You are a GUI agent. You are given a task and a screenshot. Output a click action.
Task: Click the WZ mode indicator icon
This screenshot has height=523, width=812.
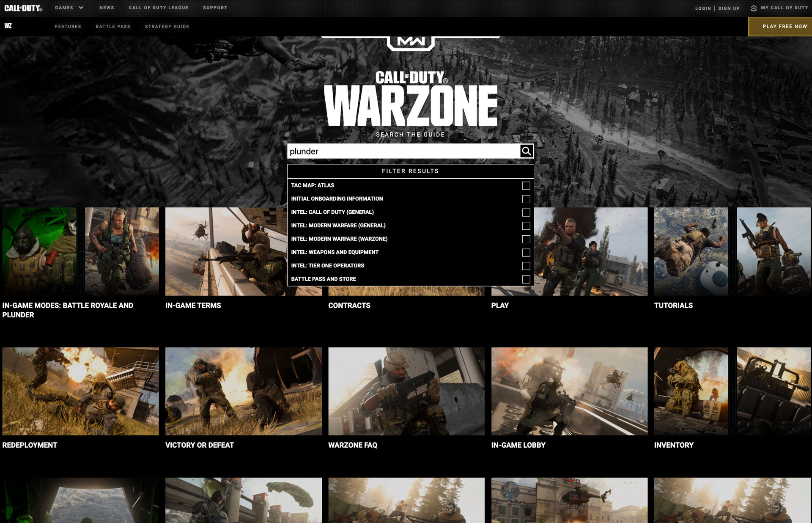click(8, 26)
